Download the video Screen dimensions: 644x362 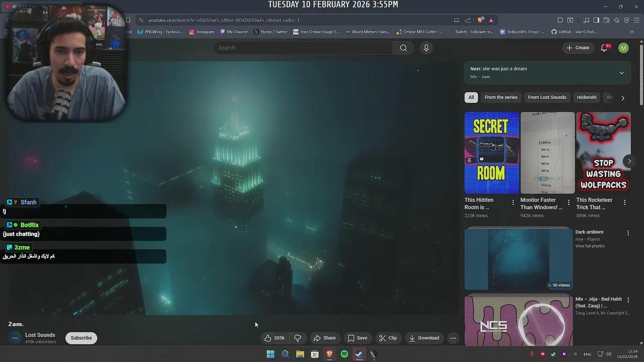pyautogui.click(x=424, y=338)
